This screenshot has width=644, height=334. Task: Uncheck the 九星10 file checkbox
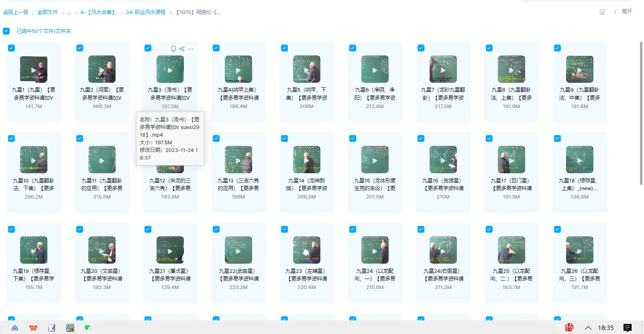(11, 138)
